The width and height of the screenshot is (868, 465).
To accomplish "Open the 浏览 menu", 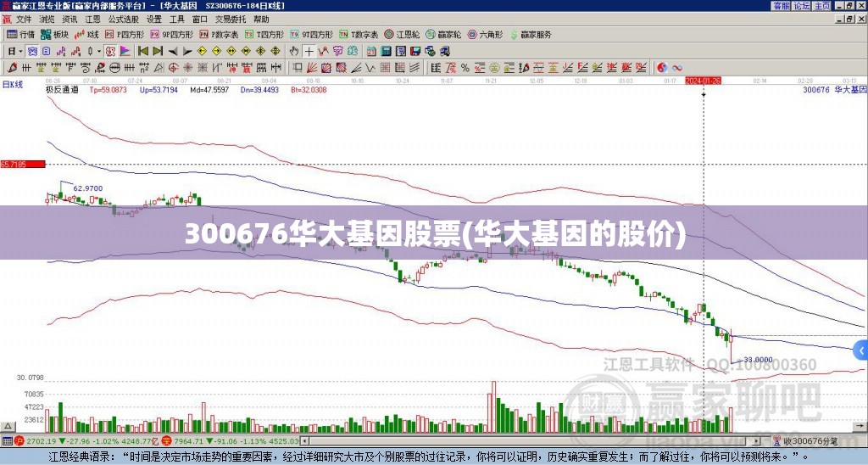I will 47,20.
